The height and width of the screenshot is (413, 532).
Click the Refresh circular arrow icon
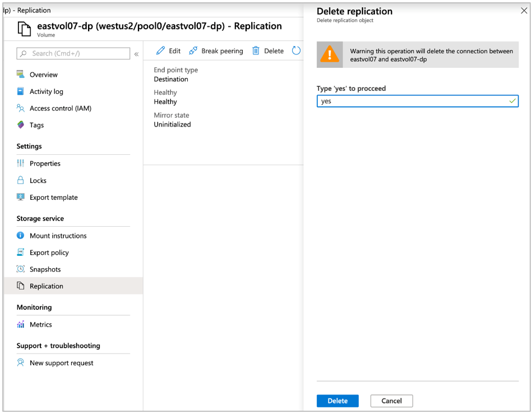pyautogui.click(x=296, y=51)
